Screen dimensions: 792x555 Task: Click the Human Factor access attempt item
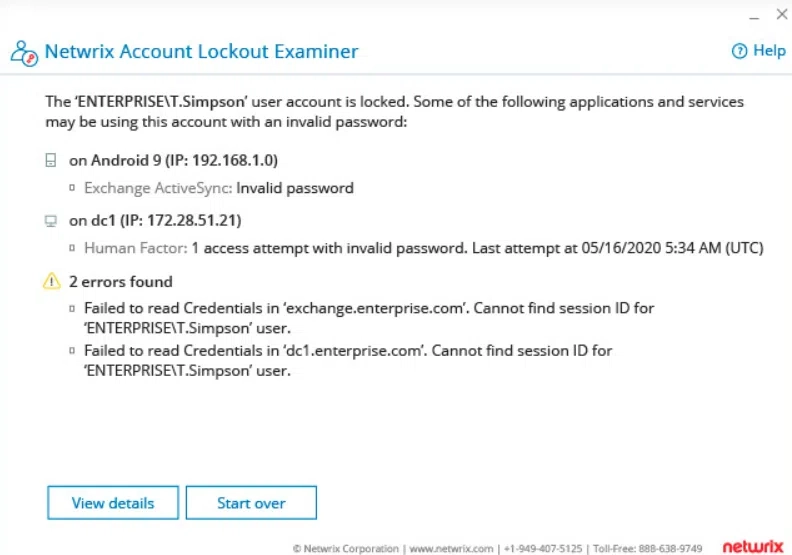pos(424,248)
